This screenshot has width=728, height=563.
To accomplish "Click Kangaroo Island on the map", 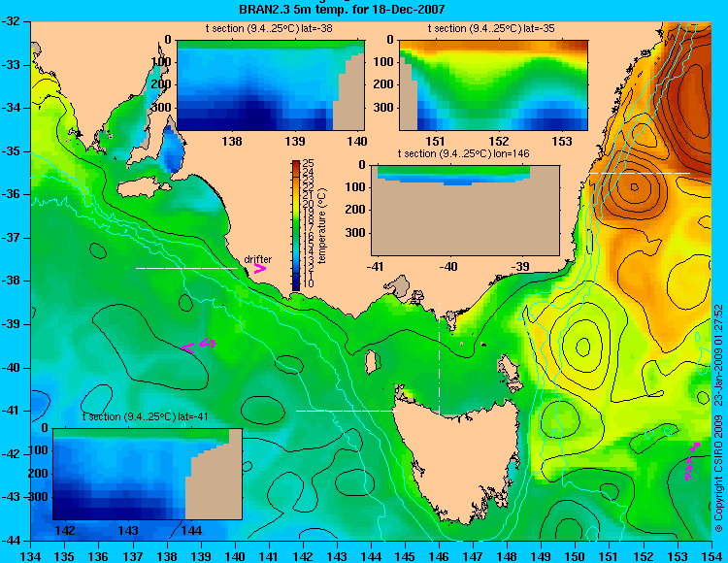I will [x=142, y=186].
